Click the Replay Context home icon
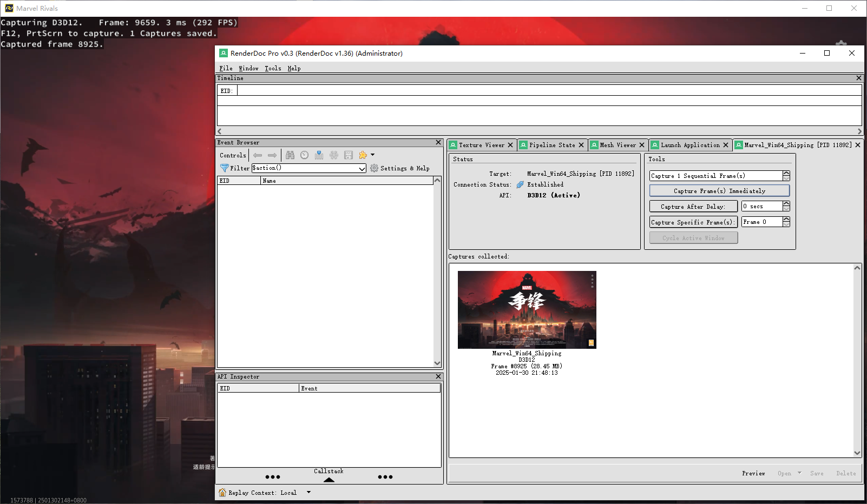This screenshot has height=504, width=867. 222,492
